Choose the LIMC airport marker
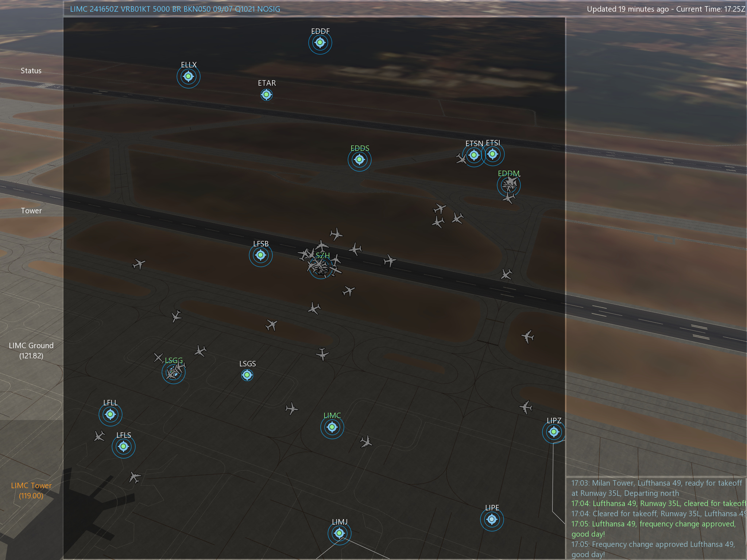 [x=332, y=427]
